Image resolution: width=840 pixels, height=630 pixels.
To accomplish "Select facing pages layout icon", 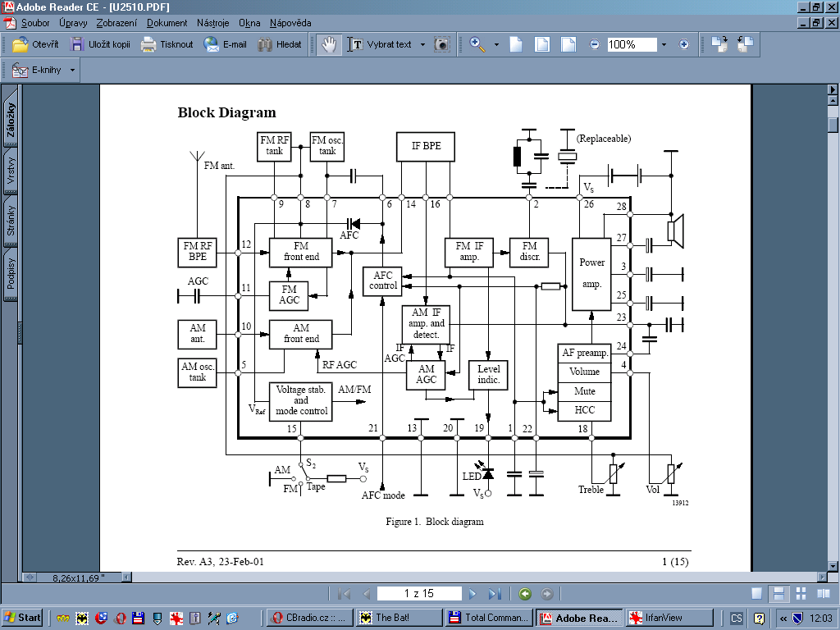I will click(x=824, y=594).
